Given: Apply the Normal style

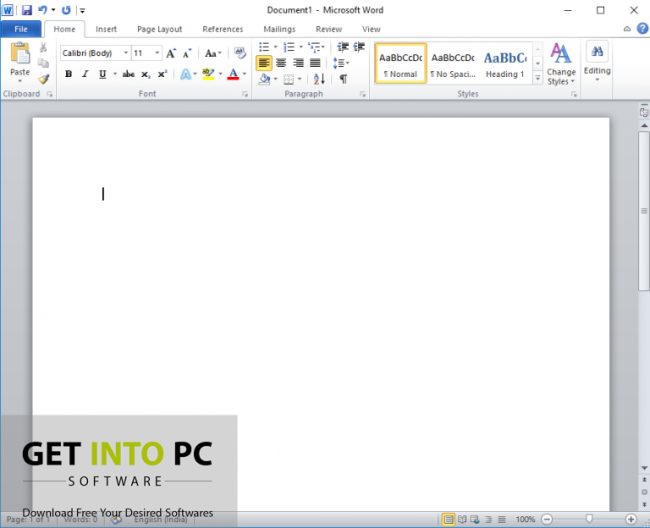Looking at the screenshot, I should 400,63.
